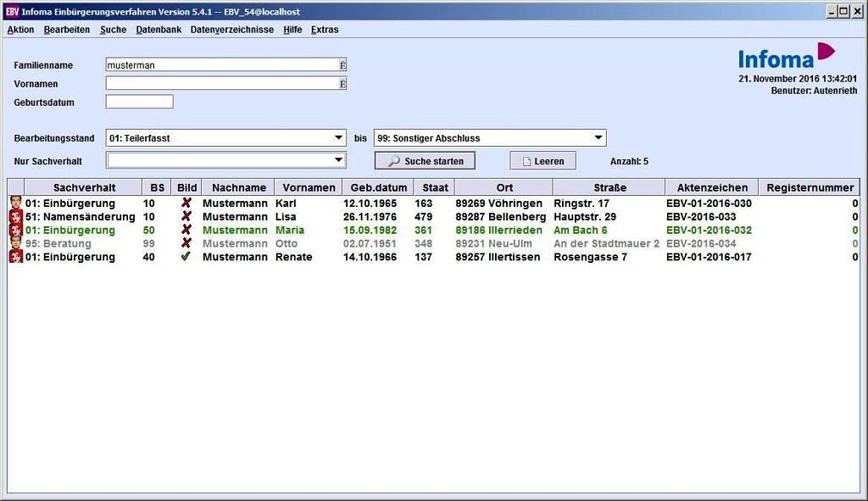
Task: Click the person icon for Maria Mustermann
Action: (x=15, y=231)
